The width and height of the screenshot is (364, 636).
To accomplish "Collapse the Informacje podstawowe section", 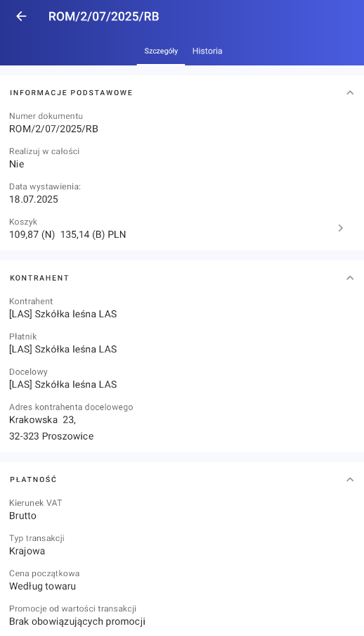I will [350, 92].
